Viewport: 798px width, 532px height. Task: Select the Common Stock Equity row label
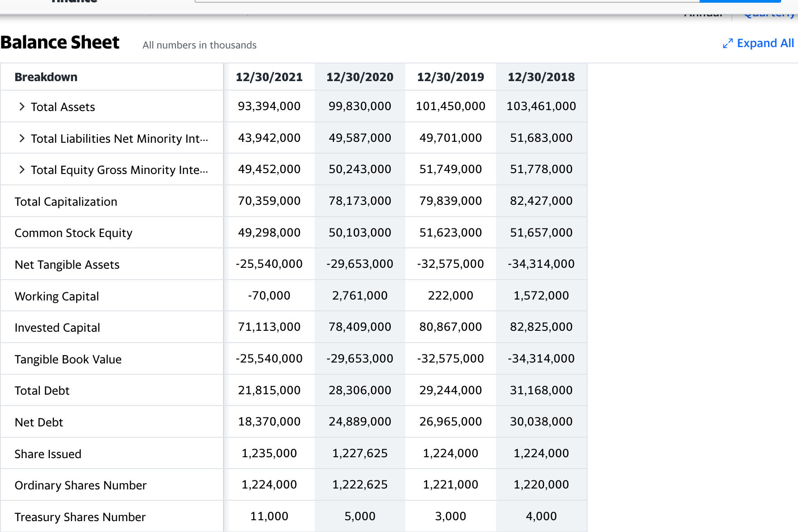pos(73,233)
